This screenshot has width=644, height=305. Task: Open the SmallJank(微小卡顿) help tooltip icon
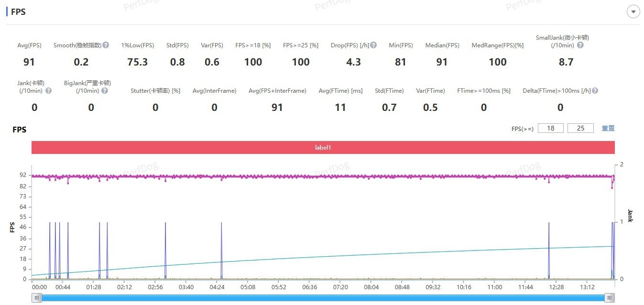[x=580, y=45]
